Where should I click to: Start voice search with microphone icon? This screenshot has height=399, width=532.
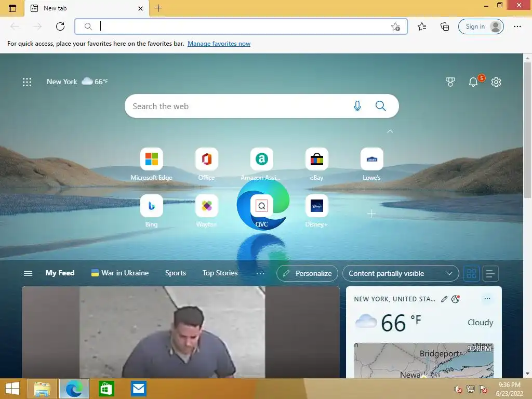click(357, 106)
